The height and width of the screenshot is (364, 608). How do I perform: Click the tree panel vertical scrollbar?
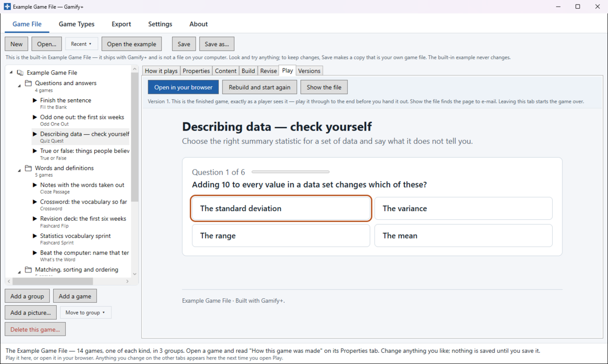135,172
